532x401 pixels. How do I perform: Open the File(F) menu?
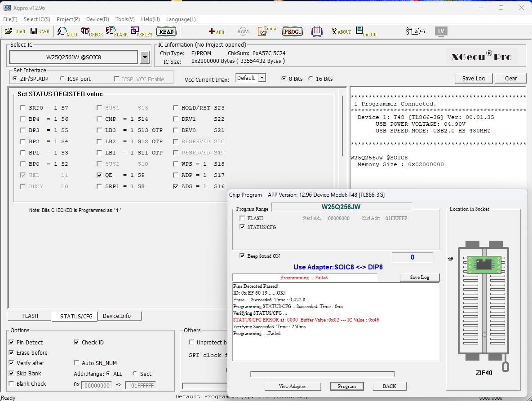tap(10, 19)
